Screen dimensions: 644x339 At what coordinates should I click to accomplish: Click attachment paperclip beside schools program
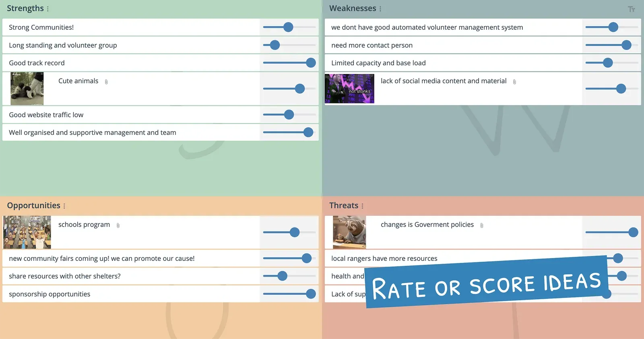[x=118, y=225]
